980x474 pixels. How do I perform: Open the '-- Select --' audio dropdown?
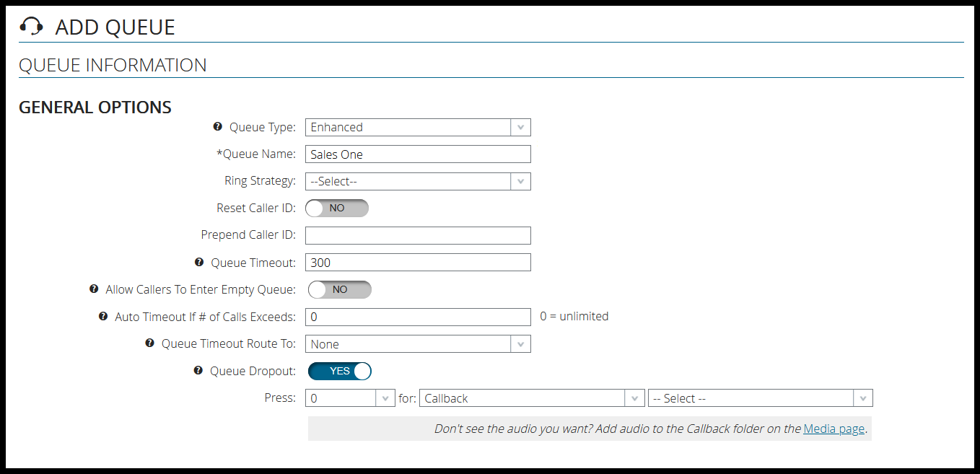(x=761, y=398)
